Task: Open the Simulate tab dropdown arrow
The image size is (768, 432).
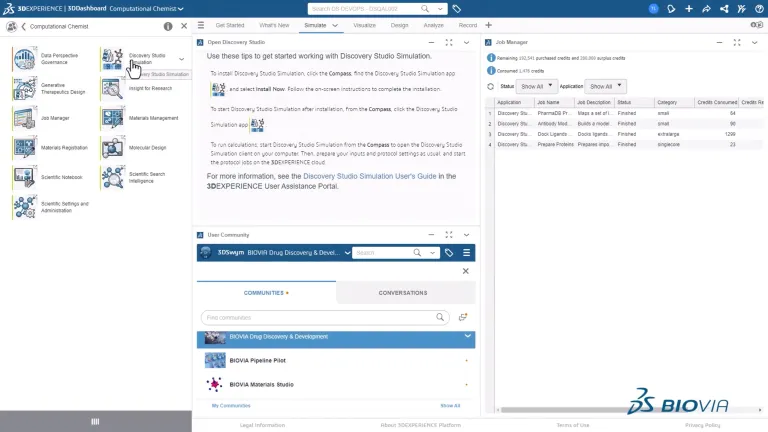Action: pyautogui.click(x=335, y=25)
